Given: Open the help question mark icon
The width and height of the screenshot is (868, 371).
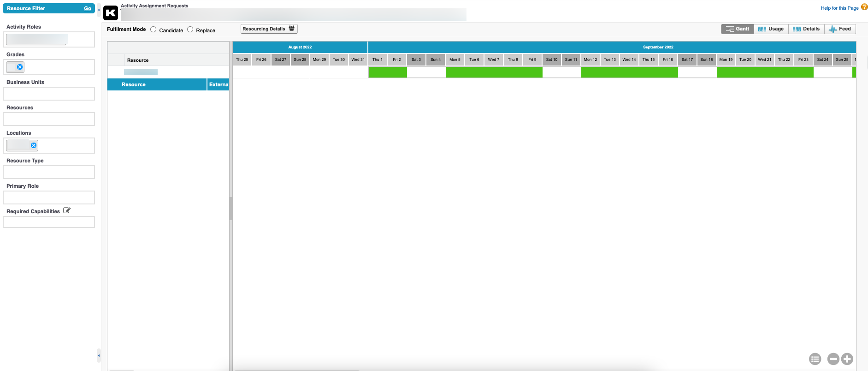Looking at the screenshot, I should pos(864,7).
